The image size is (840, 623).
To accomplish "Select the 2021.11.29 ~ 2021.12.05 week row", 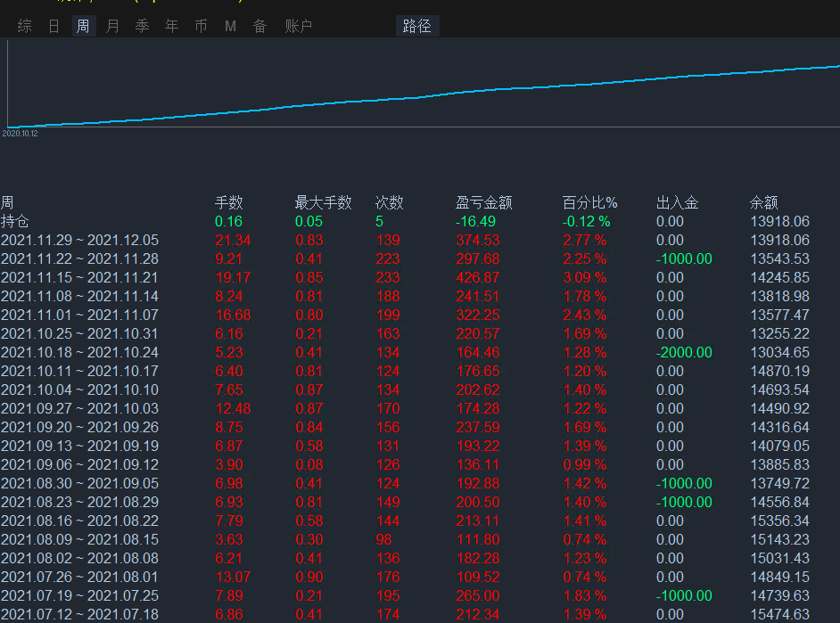I will tap(79, 240).
